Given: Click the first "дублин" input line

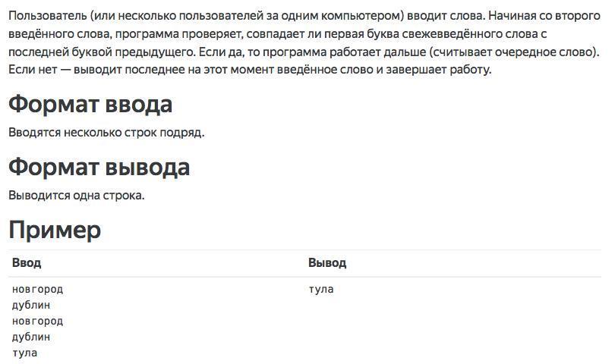Looking at the screenshot, I should 31,305.
